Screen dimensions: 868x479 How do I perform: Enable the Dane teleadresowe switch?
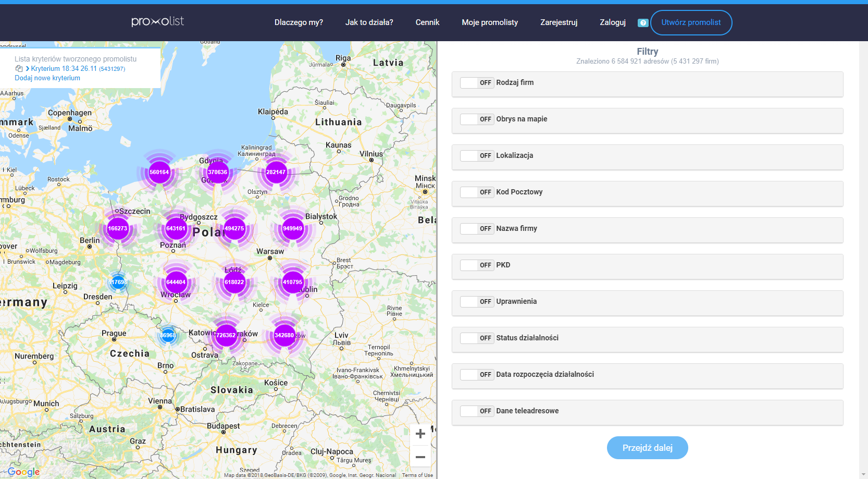pyautogui.click(x=477, y=411)
